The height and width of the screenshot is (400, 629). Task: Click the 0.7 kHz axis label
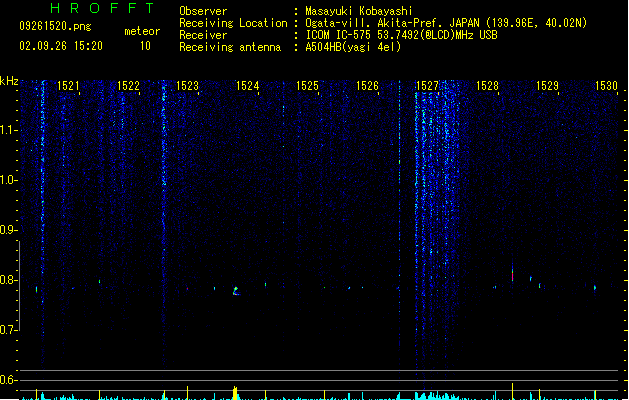[7, 330]
